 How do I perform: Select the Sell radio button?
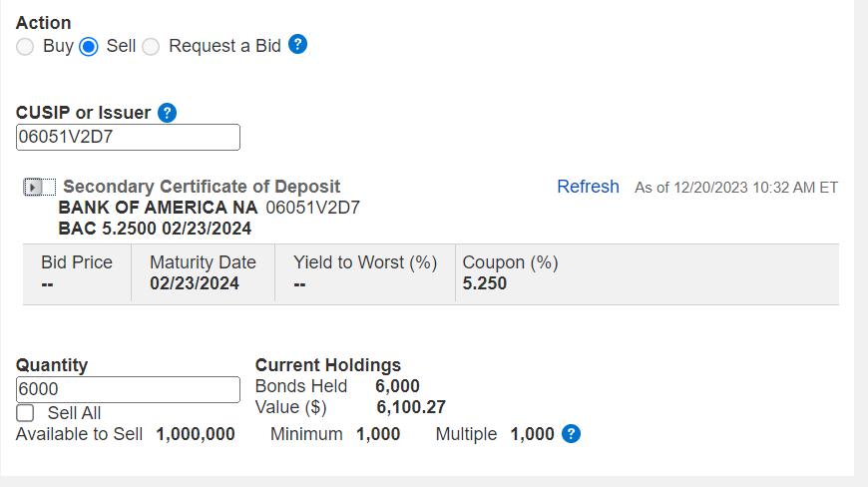coord(89,47)
